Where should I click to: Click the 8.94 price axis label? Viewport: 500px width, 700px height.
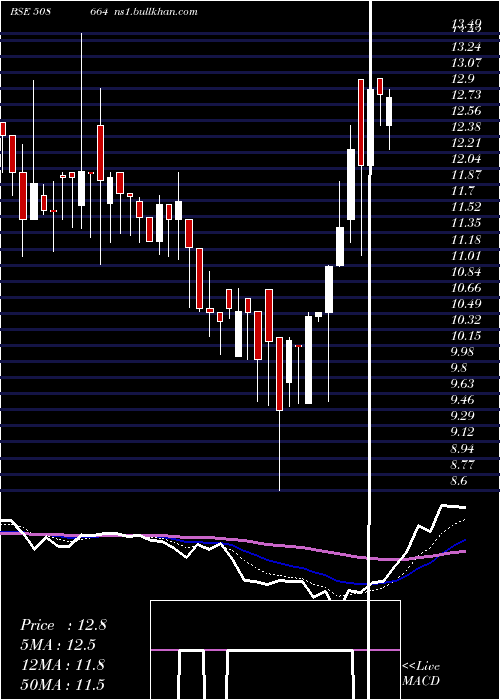point(463,449)
